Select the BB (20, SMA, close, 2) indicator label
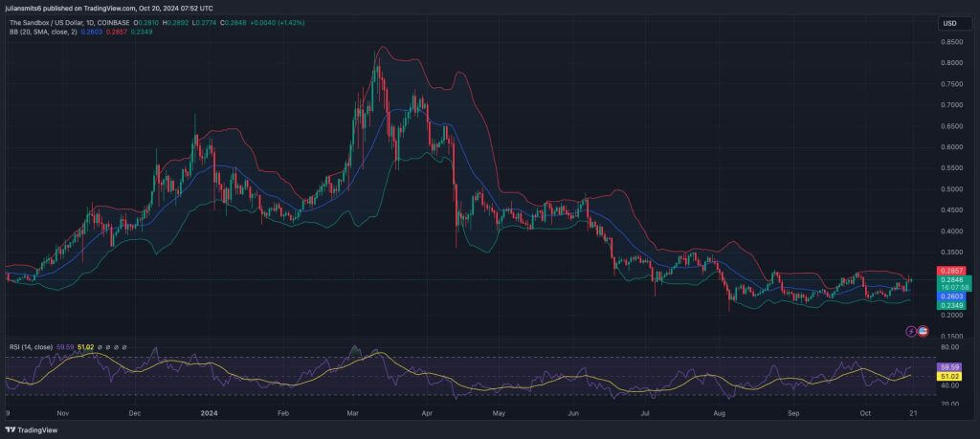The height and width of the screenshot is (439, 980). point(42,32)
